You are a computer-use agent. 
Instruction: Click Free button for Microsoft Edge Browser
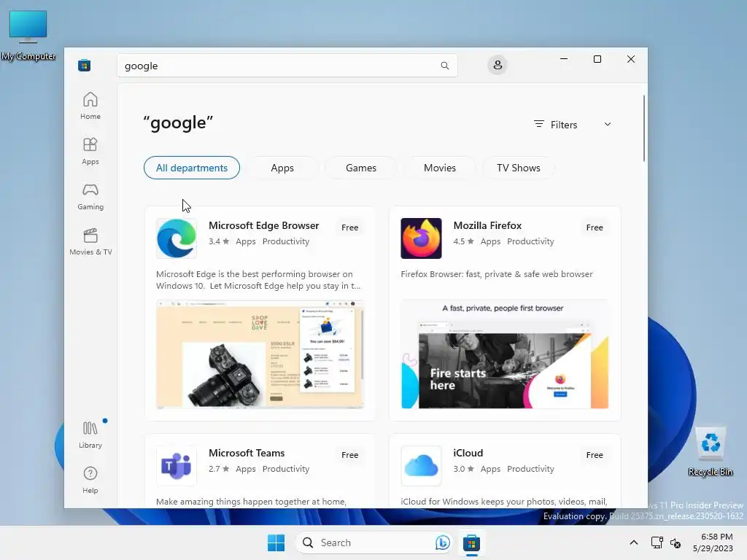click(x=349, y=227)
